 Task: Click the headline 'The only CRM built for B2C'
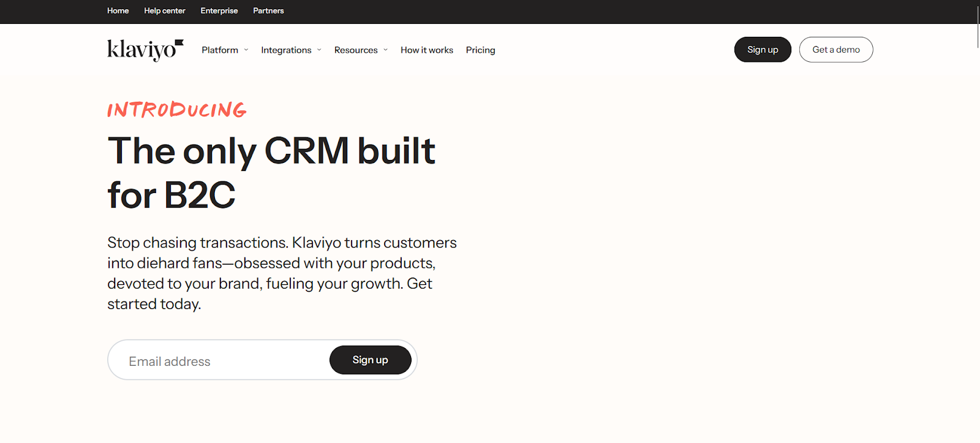pyautogui.click(x=271, y=173)
